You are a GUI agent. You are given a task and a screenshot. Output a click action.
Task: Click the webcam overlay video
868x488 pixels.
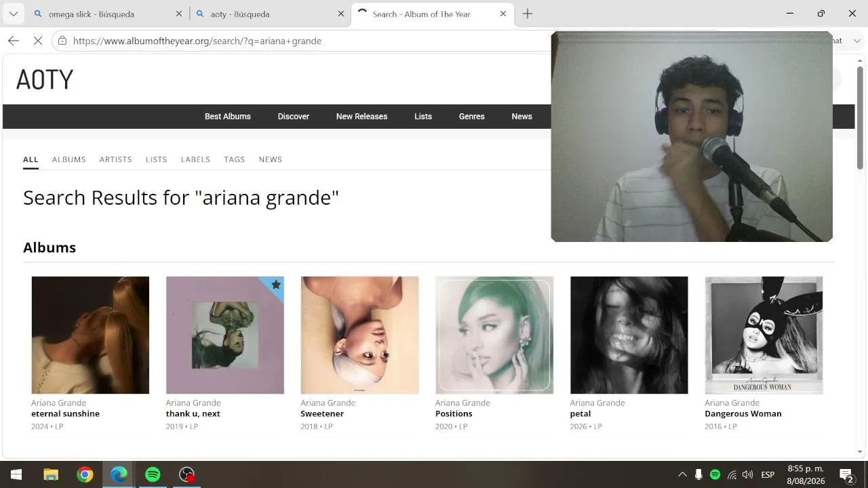pyautogui.click(x=692, y=136)
